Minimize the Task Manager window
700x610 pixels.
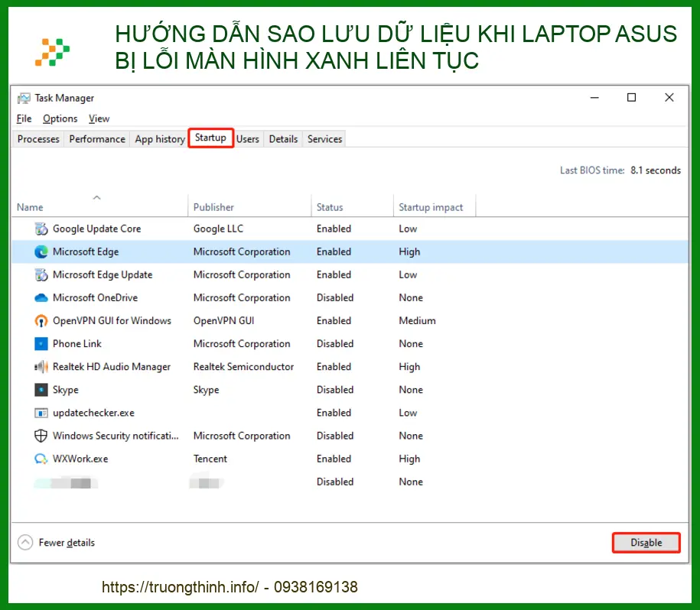coord(594,98)
